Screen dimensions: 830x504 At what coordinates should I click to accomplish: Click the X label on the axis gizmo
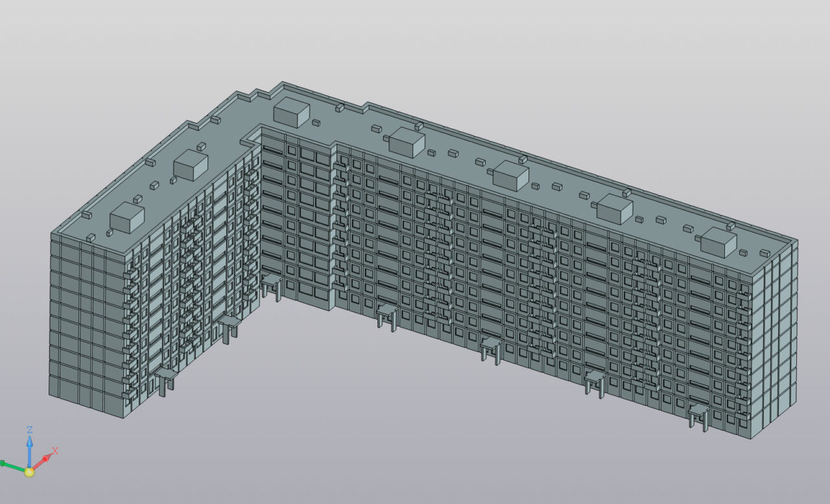(x=55, y=451)
